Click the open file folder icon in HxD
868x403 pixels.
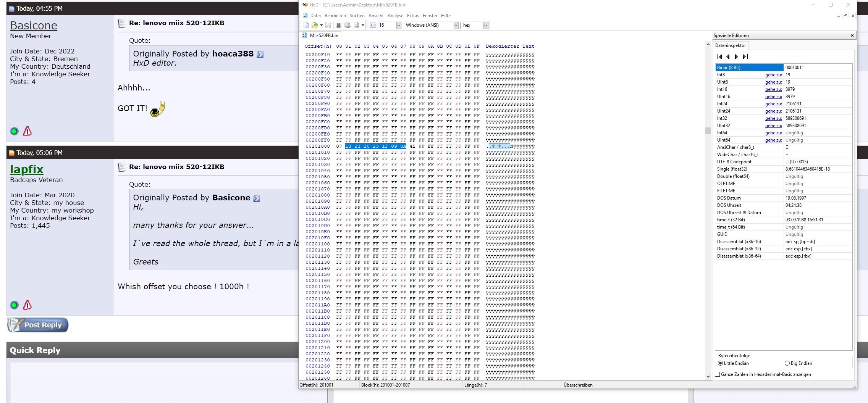(x=314, y=25)
